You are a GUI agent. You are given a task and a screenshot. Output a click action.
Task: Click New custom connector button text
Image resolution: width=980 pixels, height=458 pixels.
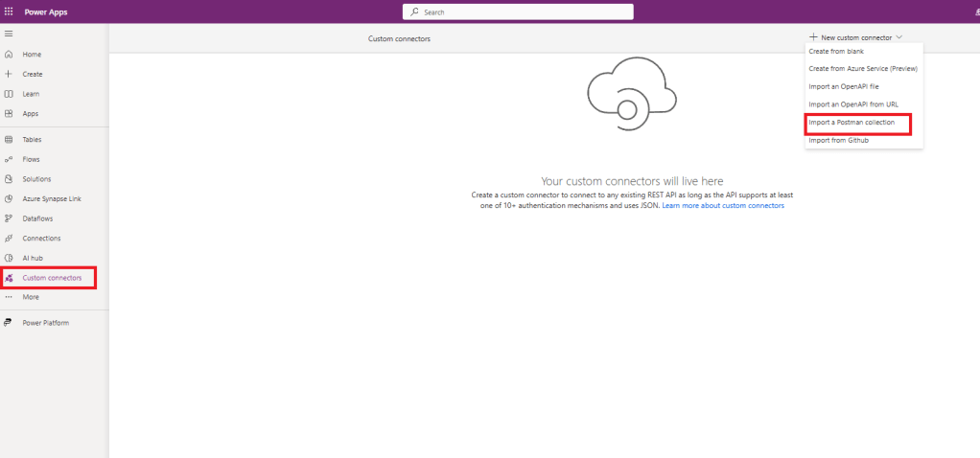coord(856,37)
